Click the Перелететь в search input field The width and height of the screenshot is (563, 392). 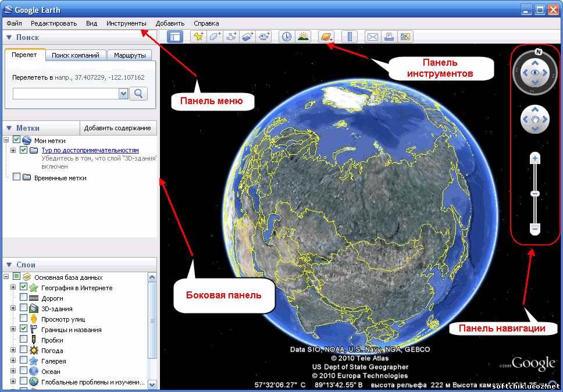66,94
